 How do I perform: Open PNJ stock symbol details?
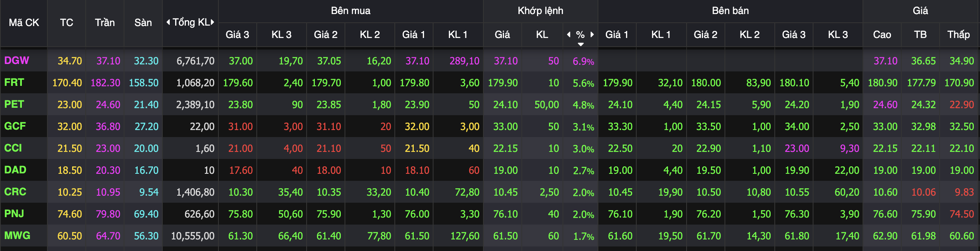[14, 214]
